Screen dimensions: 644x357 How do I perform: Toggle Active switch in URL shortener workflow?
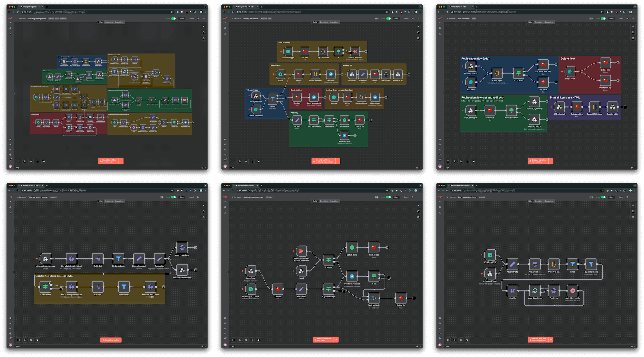[603, 19]
